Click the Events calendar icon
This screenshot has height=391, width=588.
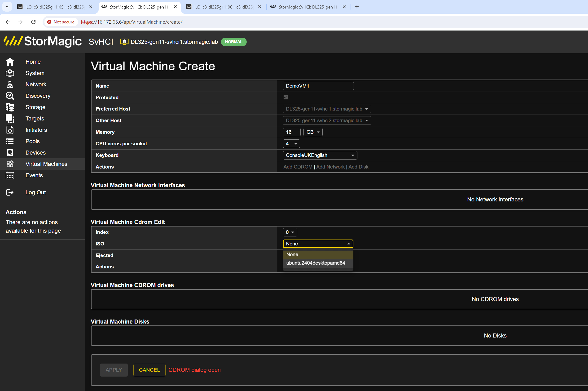(x=10, y=175)
